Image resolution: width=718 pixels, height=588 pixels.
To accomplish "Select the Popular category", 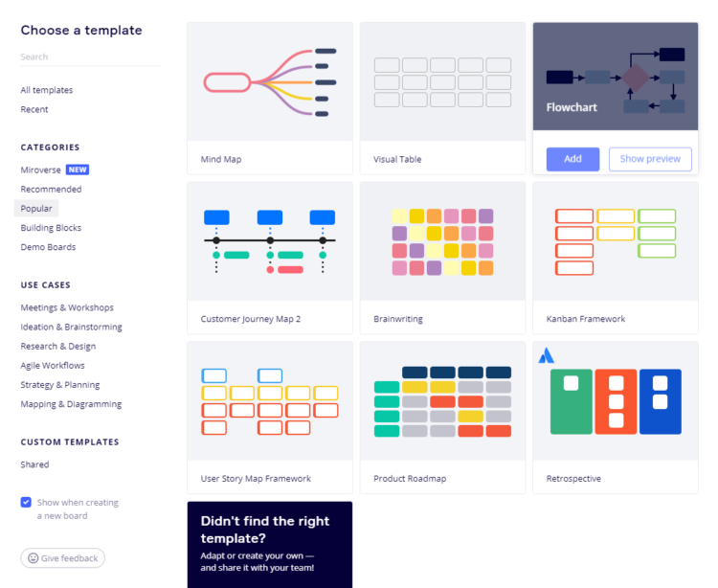I will click(x=36, y=208).
